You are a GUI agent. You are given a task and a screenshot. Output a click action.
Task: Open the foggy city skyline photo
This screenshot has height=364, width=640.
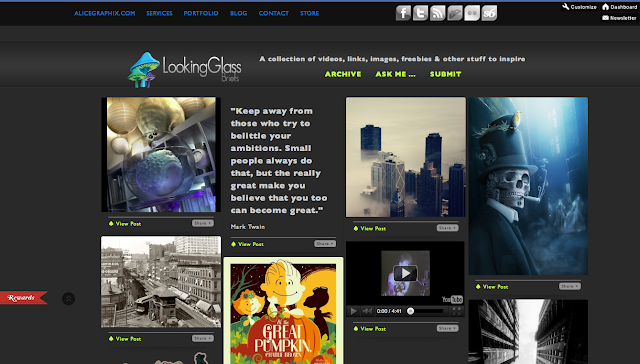(406, 157)
